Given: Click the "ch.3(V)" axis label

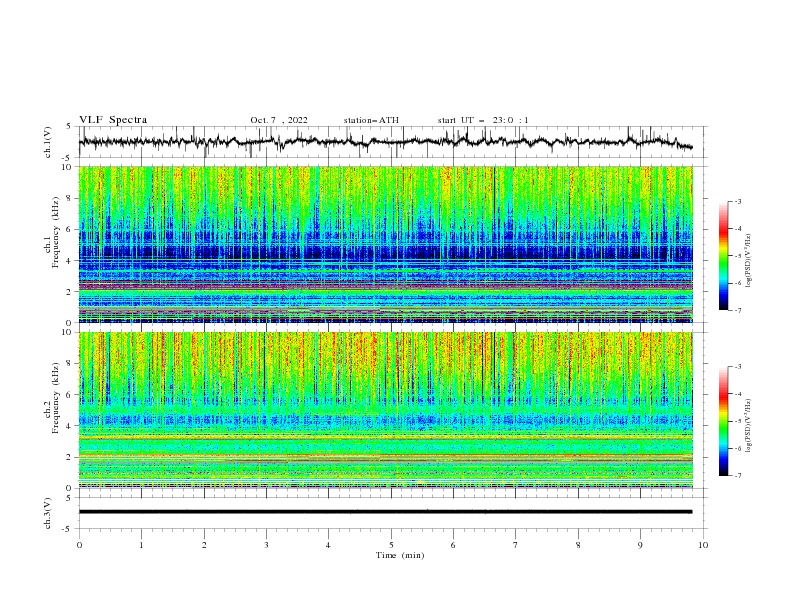Looking at the screenshot, I should coord(48,513).
